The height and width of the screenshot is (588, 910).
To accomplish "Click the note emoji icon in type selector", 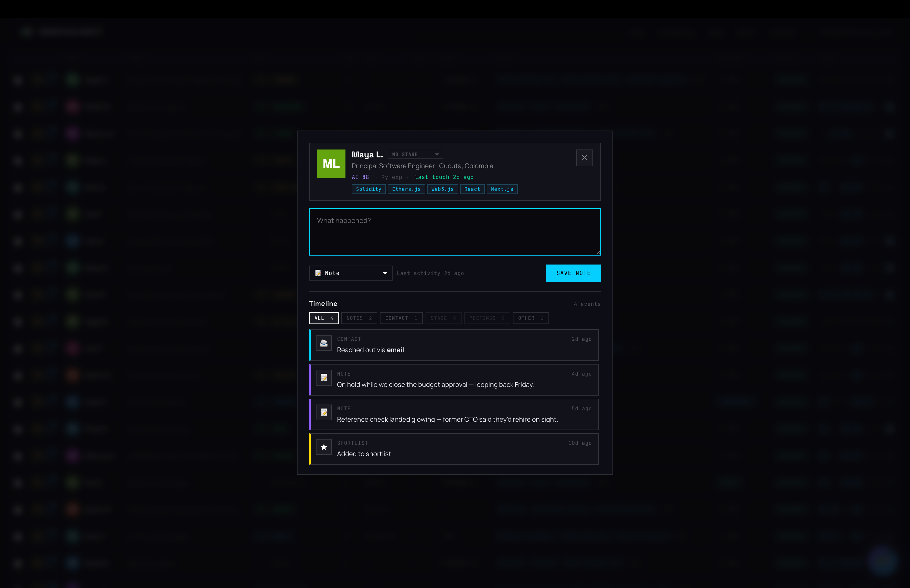I will (318, 273).
